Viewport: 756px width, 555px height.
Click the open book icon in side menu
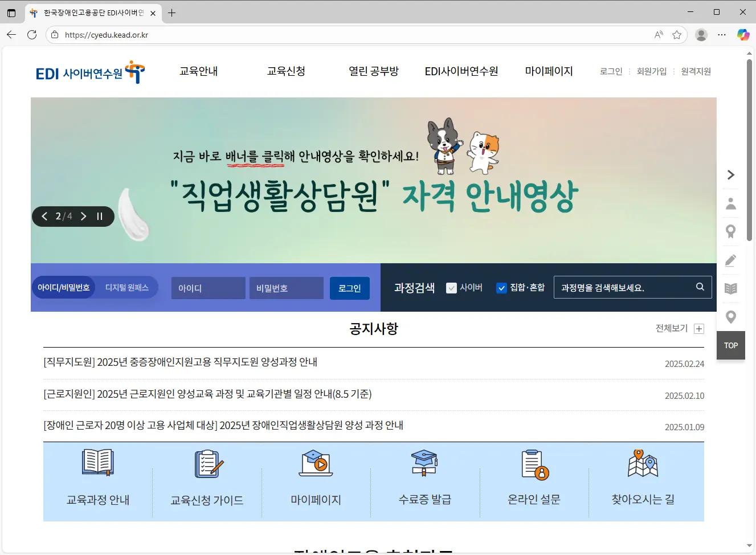[731, 288]
